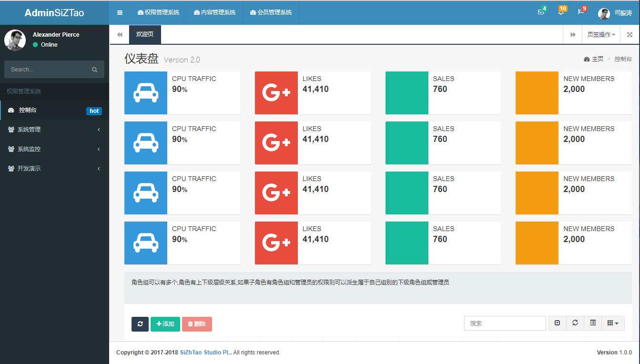This screenshot has height=364, width=640.
Task: Follow the SiZhTao Studio PL footer link
Action: click(x=205, y=353)
